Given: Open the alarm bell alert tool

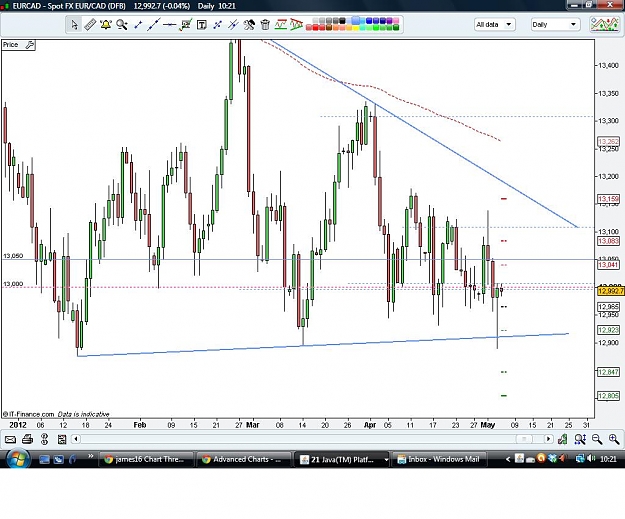Looking at the screenshot, I should (x=106, y=25).
